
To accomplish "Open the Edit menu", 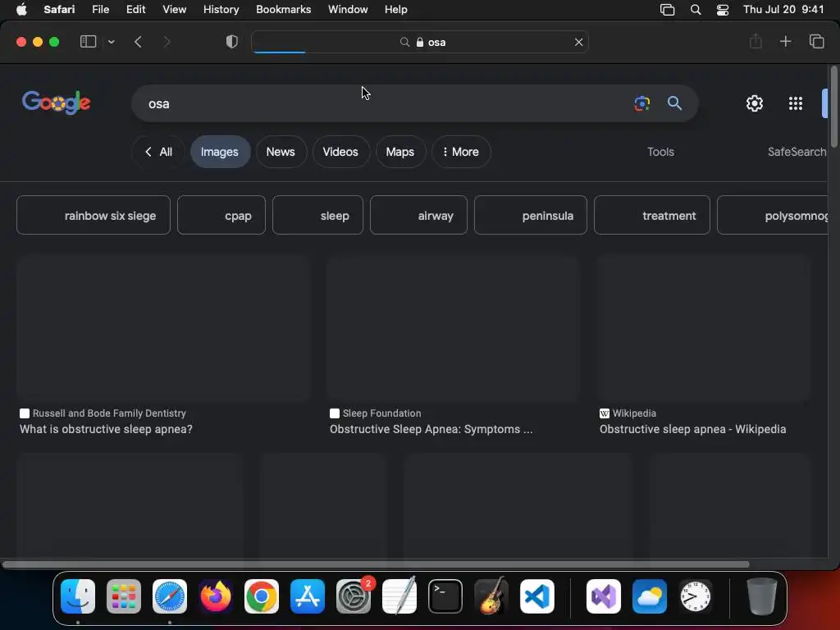I will (x=135, y=10).
